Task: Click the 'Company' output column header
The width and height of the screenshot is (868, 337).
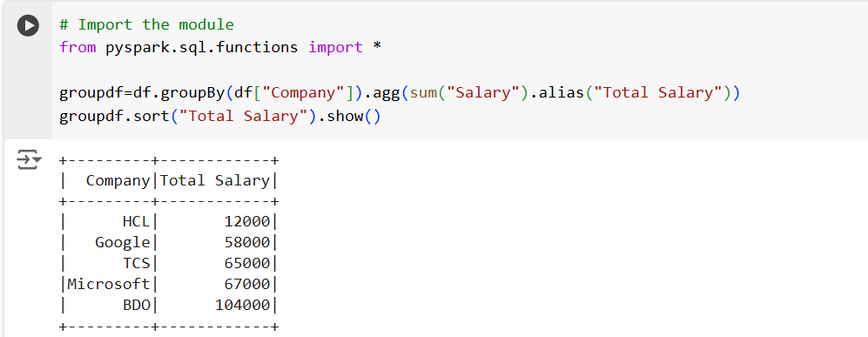Action: [118, 181]
